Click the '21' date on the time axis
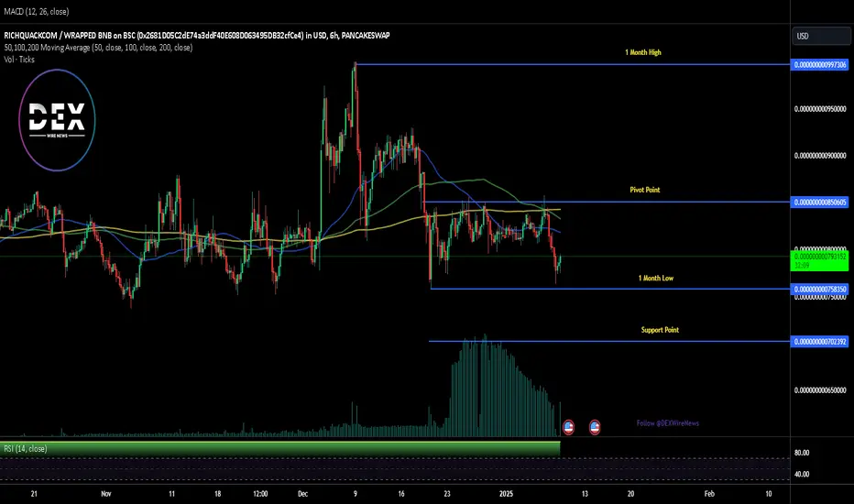This screenshot has height=504, width=854. (x=34, y=494)
